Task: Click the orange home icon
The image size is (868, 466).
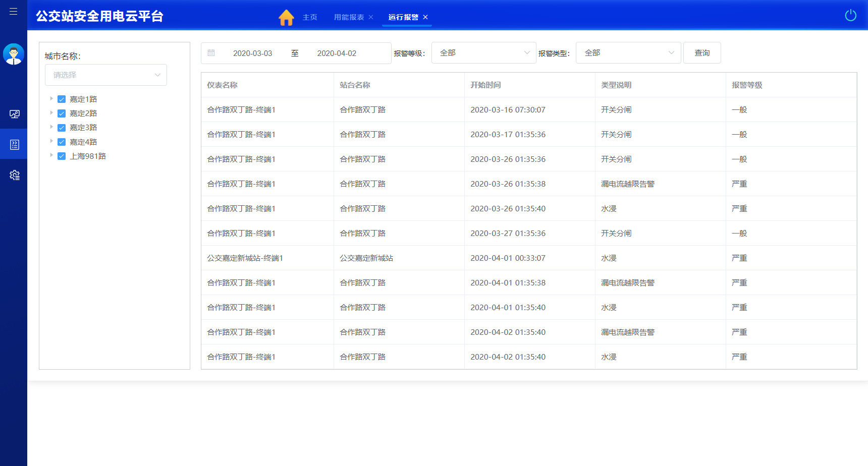Action: tap(286, 18)
